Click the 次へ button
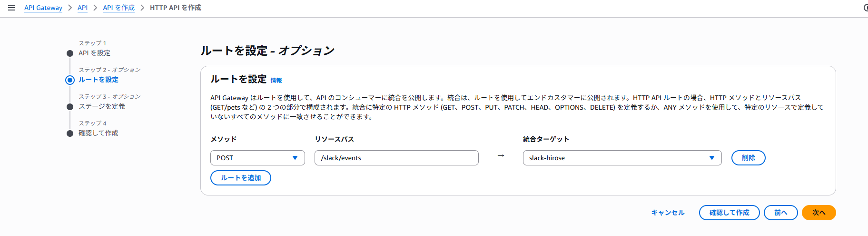Image resolution: width=868 pixels, height=236 pixels. click(x=819, y=213)
